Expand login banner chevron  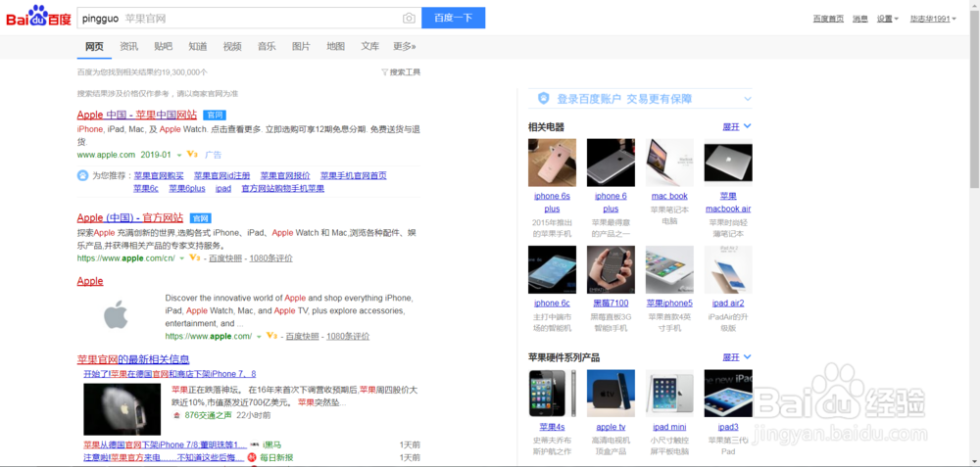pyautogui.click(x=748, y=99)
